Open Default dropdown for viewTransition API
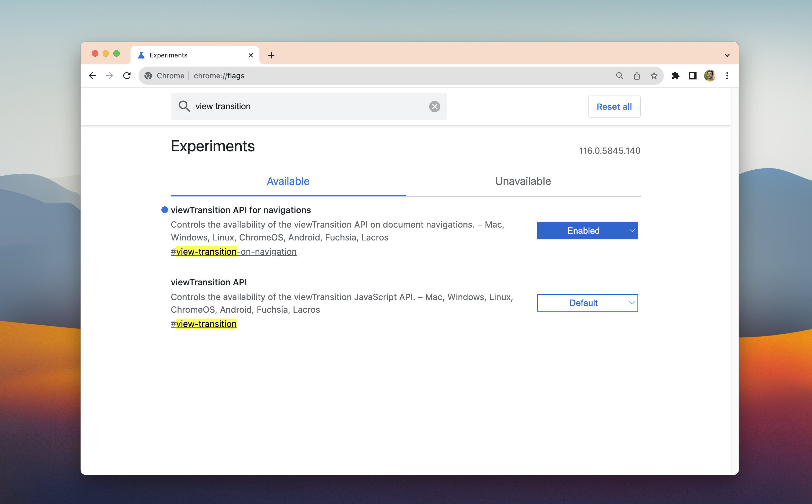812x504 pixels. click(x=587, y=303)
